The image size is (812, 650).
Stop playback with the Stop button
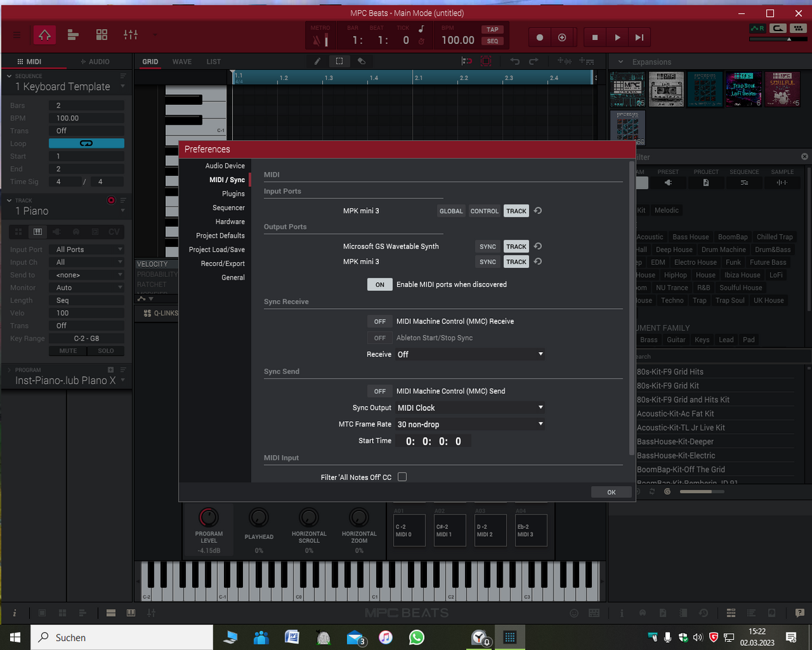tap(595, 38)
